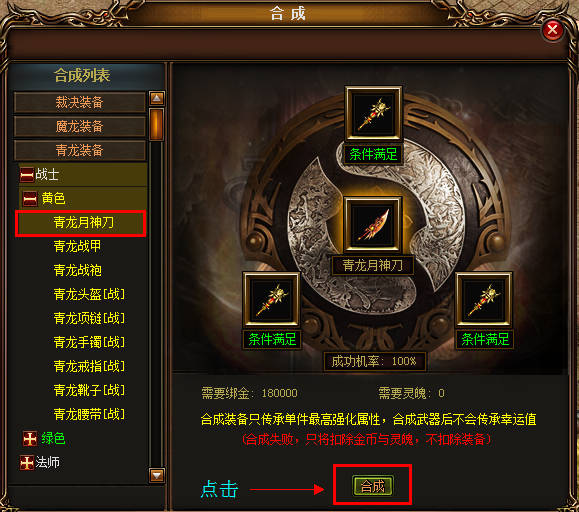Viewport: 579px width, 512px height.
Task: Select 青龙战甲 in the list
Action: [78, 246]
